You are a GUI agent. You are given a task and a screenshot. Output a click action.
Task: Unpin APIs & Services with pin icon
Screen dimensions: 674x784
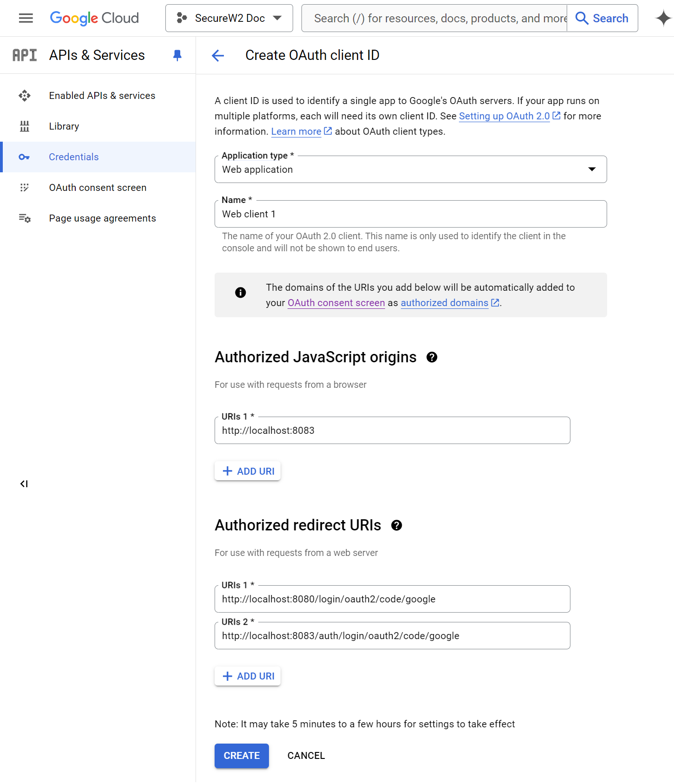pos(177,55)
